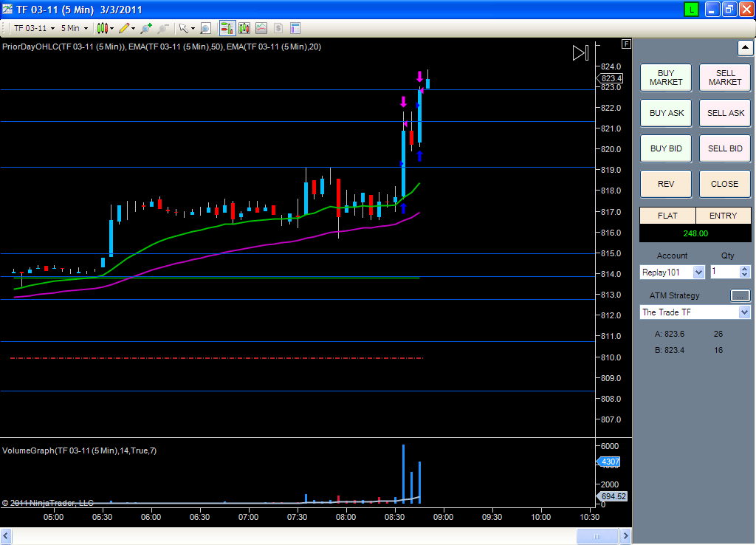Click the PriorDayOHLC indicator label
This screenshot has width=756, height=545.
pos(64,47)
